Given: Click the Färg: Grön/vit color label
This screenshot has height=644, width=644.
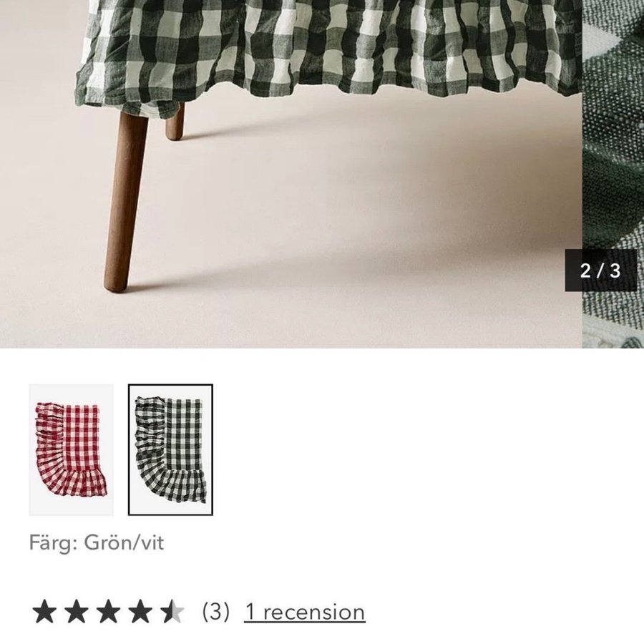Looking at the screenshot, I should tap(97, 542).
